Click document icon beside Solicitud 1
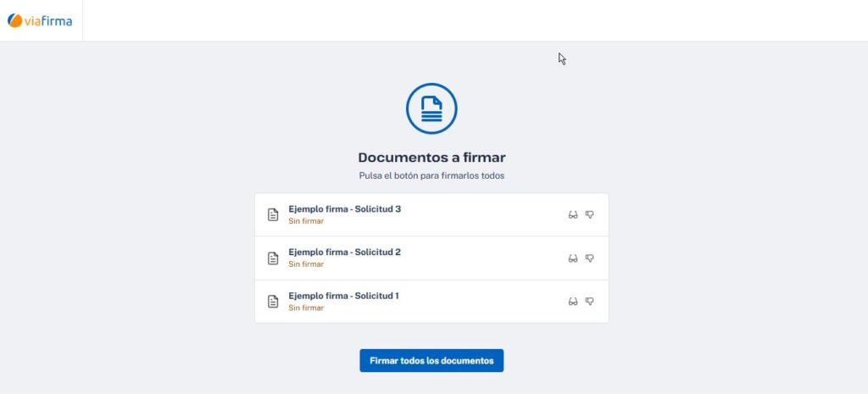 273,301
